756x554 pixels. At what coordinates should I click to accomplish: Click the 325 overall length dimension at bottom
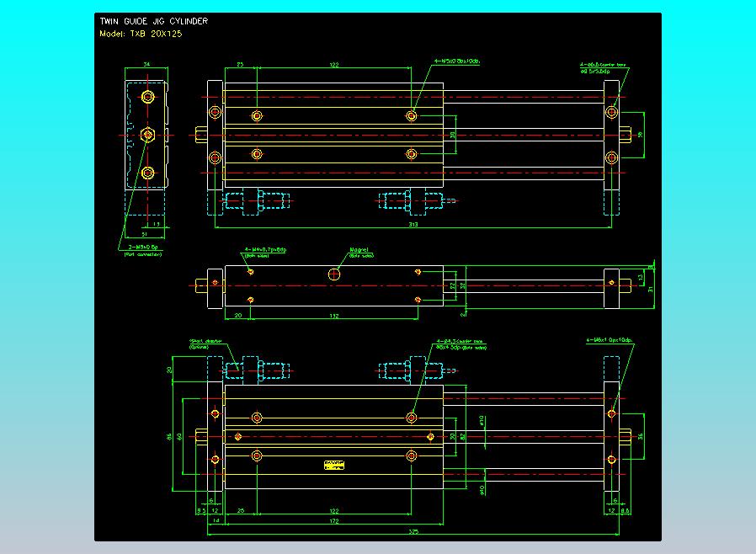413,530
